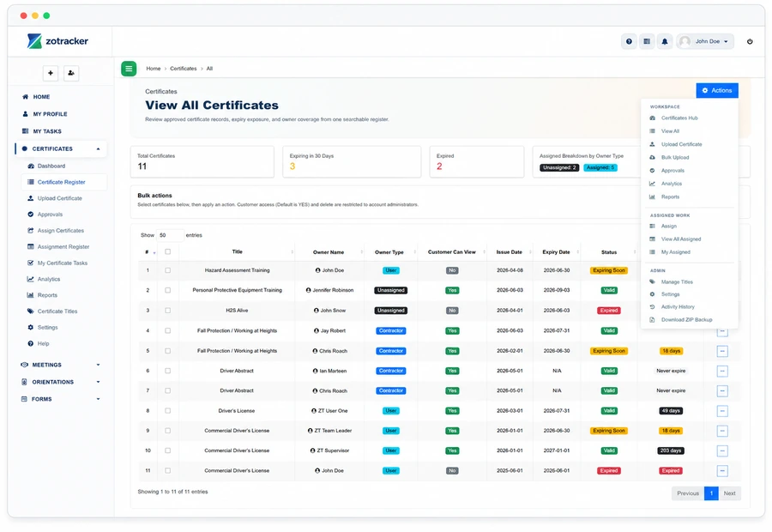Click the power logout icon

[750, 41]
